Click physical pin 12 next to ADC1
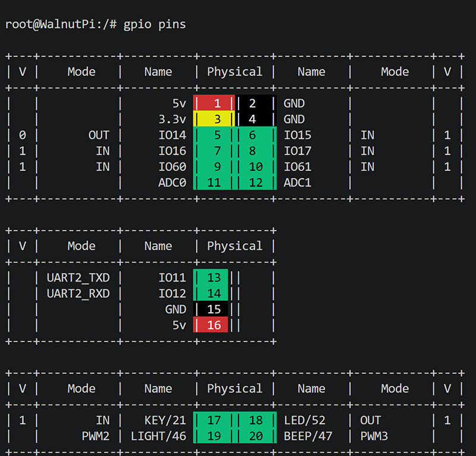Screen dimensions: 476x456 click(x=256, y=182)
